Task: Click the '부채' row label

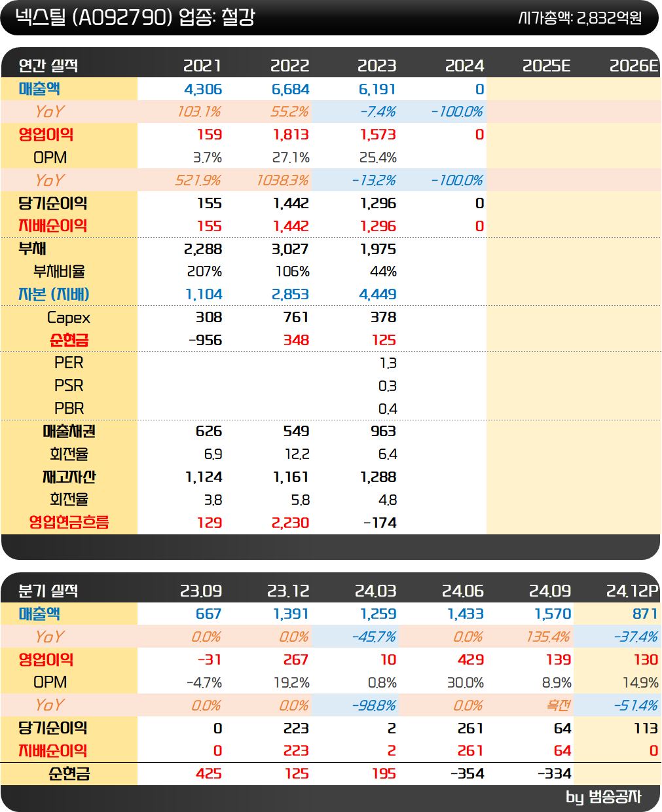Action: (x=32, y=249)
